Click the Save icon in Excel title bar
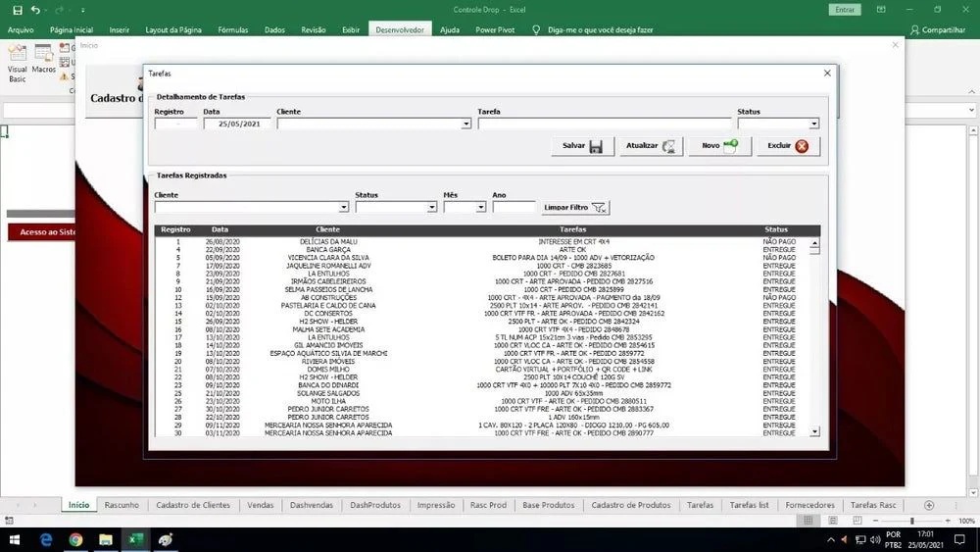980x552 pixels. (x=18, y=10)
